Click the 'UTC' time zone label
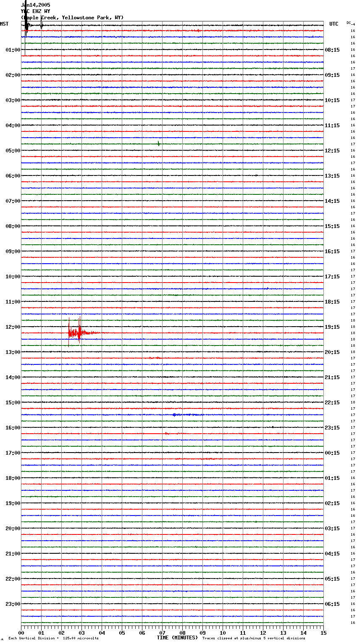The height and width of the screenshot is (644, 357). [x=333, y=24]
